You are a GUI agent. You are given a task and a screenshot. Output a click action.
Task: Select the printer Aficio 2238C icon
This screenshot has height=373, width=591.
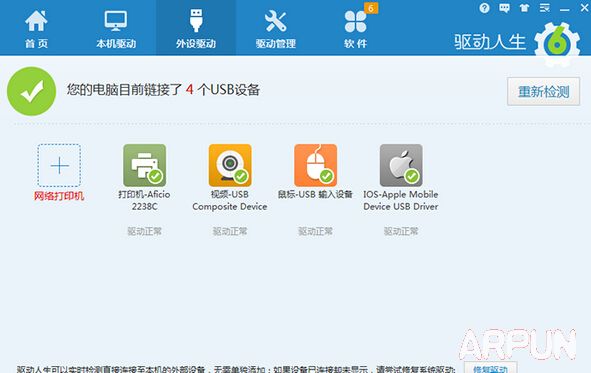pos(145,165)
